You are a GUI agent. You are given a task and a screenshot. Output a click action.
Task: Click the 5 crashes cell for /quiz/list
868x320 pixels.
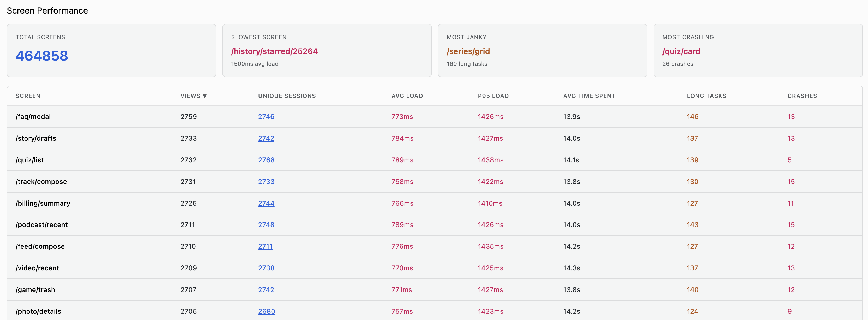(789, 160)
